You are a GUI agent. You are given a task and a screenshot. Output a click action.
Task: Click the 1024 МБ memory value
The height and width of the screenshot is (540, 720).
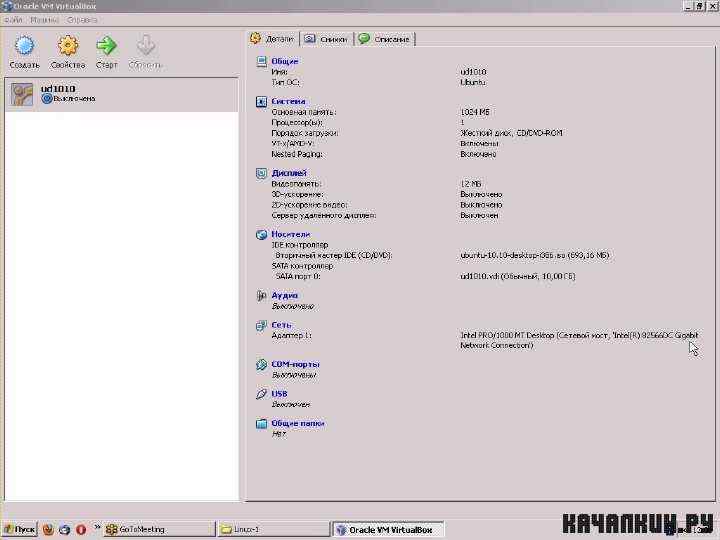(x=475, y=112)
